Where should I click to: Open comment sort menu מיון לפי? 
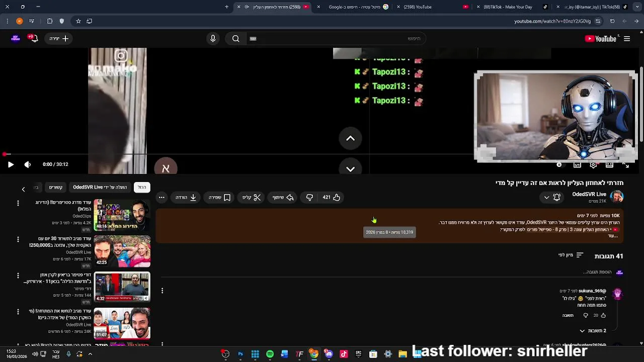click(x=571, y=255)
